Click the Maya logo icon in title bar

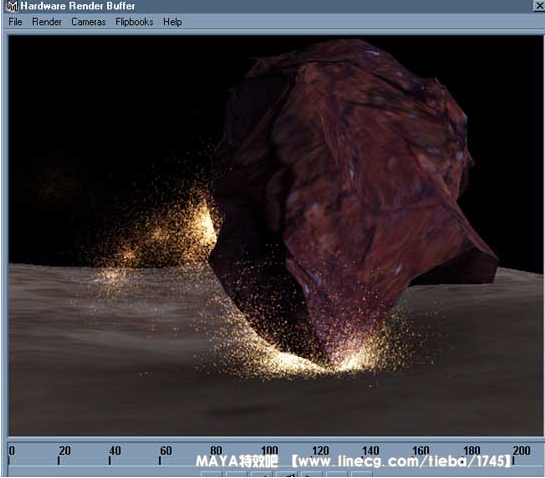tap(12, 6)
